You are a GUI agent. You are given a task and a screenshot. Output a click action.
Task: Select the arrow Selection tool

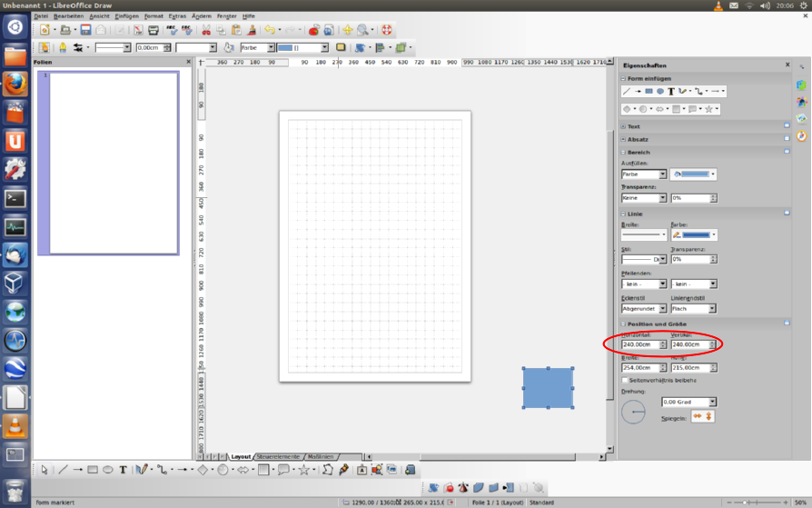[45, 470]
